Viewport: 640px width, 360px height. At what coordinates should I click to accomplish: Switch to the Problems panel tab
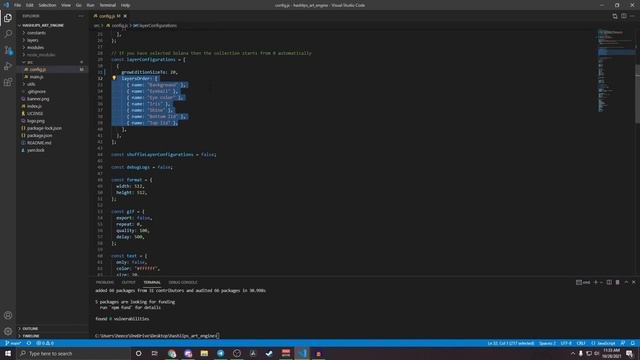pyautogui.click(x=105, y=282)
